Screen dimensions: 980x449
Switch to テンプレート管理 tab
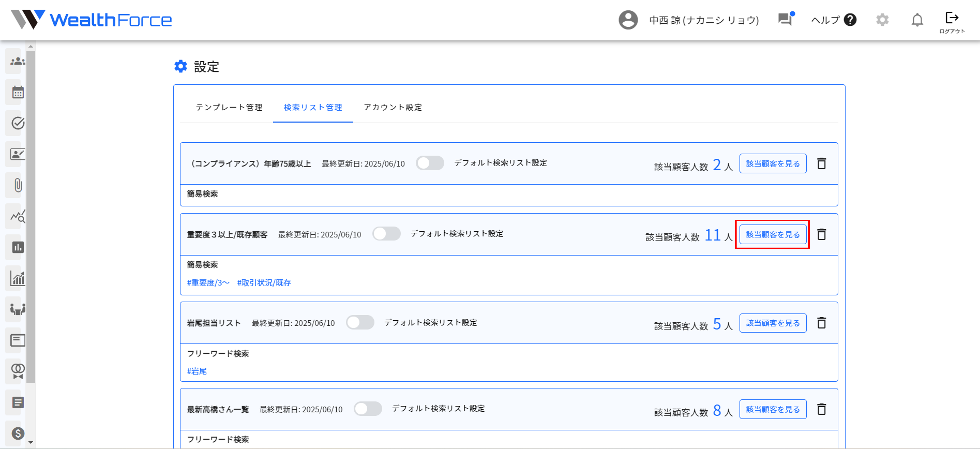[229, 107]
